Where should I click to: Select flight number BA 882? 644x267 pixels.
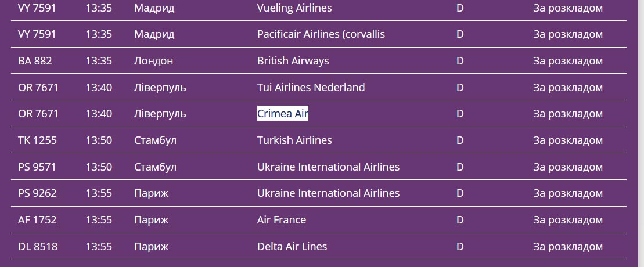click(35, 61)
